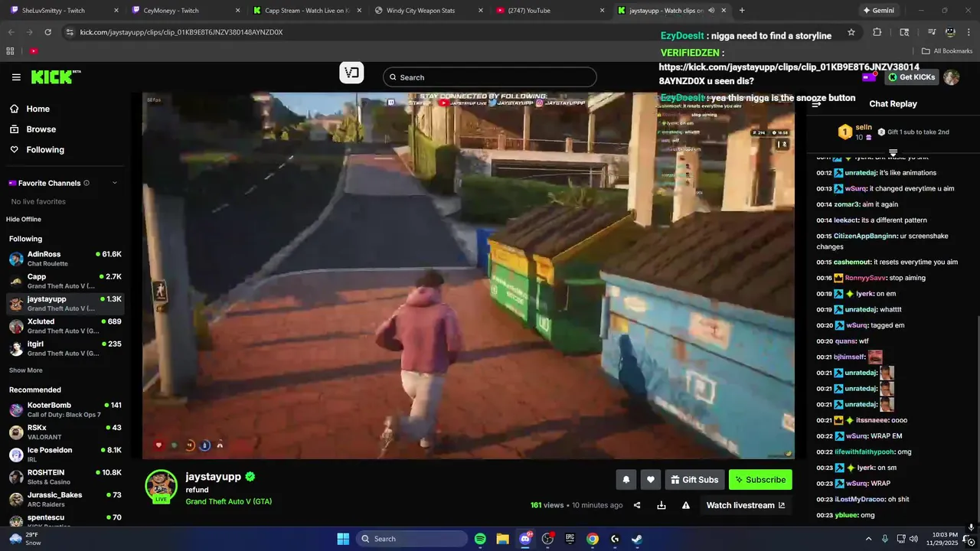Open a new browser tab
The width and height of the screenshot is (980, 551).
point(742,11)
